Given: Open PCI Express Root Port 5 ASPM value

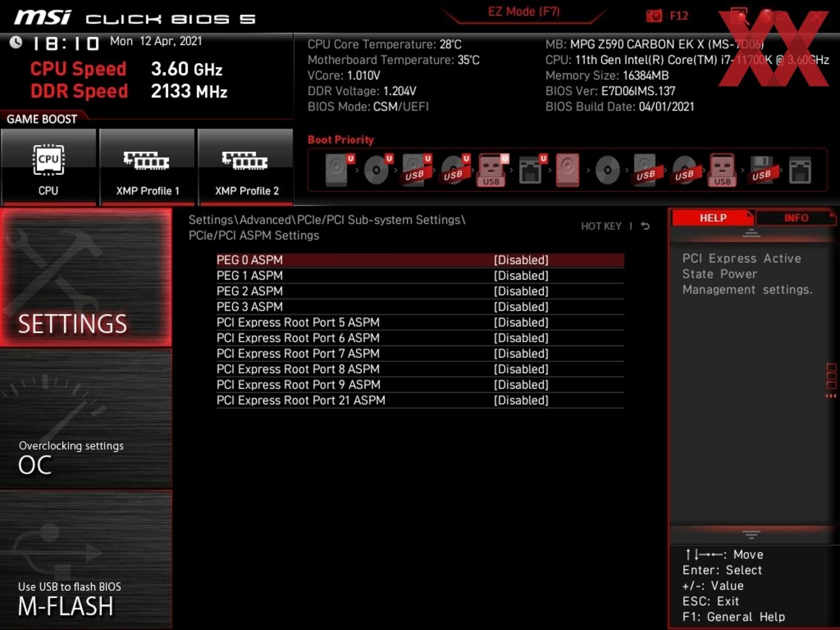Looking at the screenshot, I should tap(521, 322).
